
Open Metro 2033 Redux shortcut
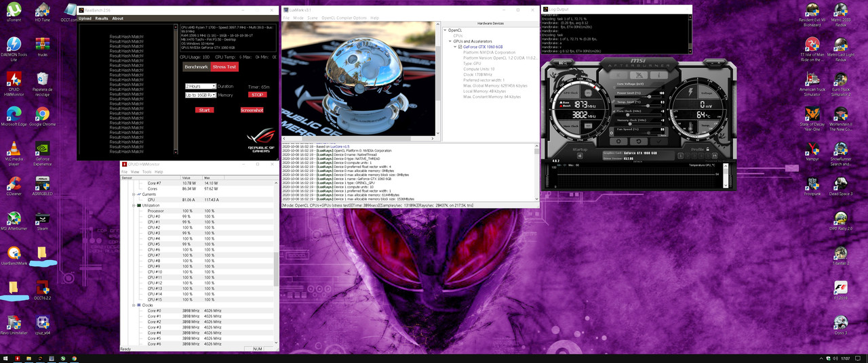[x=840, y=16]
